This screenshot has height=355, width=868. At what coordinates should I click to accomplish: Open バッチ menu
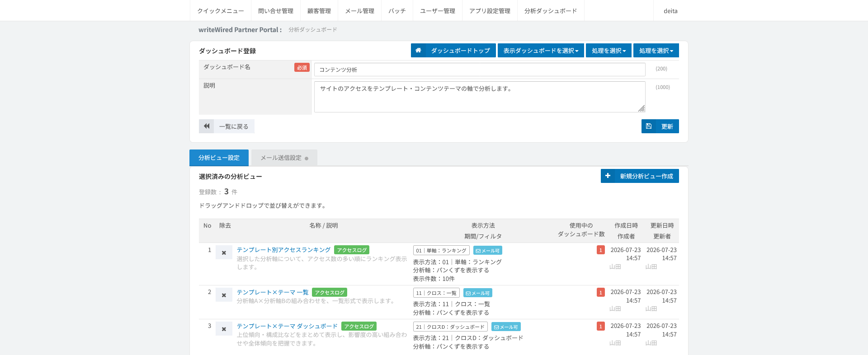[397, 11]
